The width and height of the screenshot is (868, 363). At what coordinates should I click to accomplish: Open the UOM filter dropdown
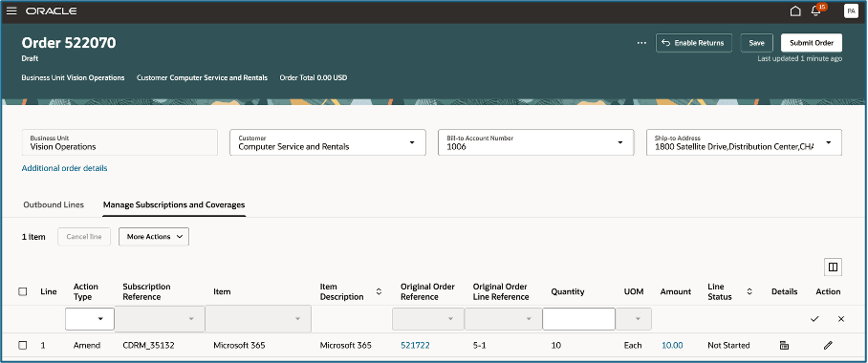pos(634,319)
